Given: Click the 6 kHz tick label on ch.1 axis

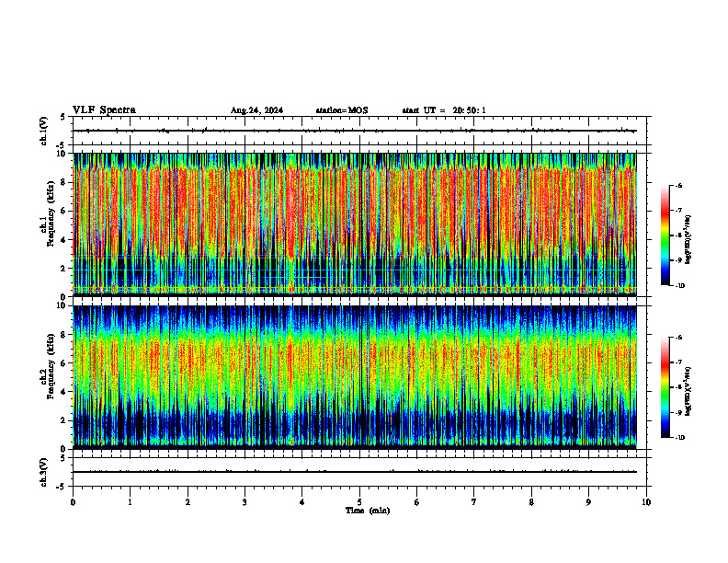Looking at the screenshot, I should [x=64, y=212].
